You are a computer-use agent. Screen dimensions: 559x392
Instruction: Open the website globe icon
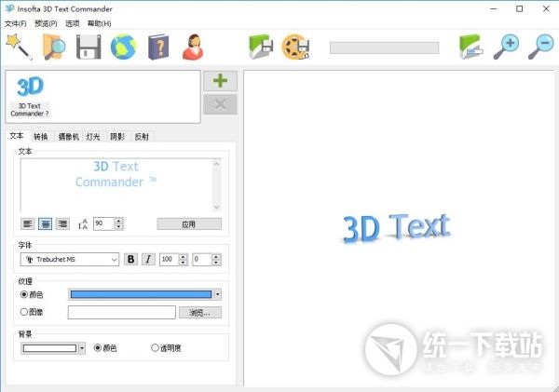123,47
